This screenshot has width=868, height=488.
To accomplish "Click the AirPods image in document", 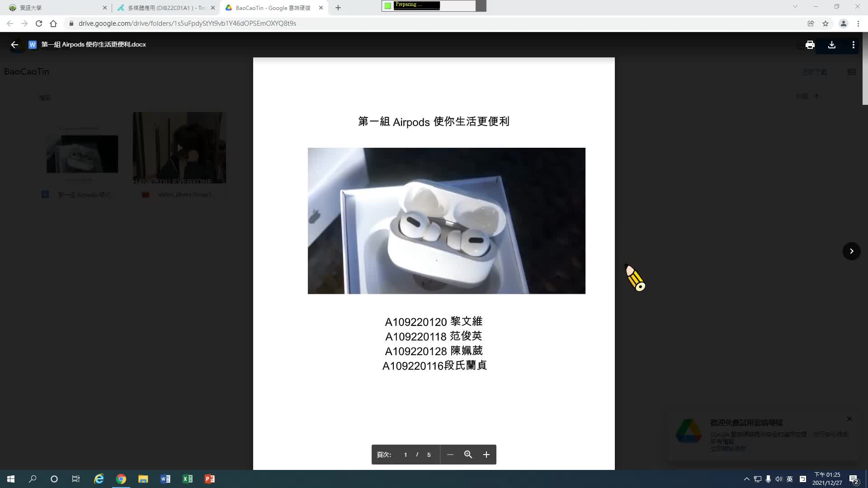I will (446, 221).
